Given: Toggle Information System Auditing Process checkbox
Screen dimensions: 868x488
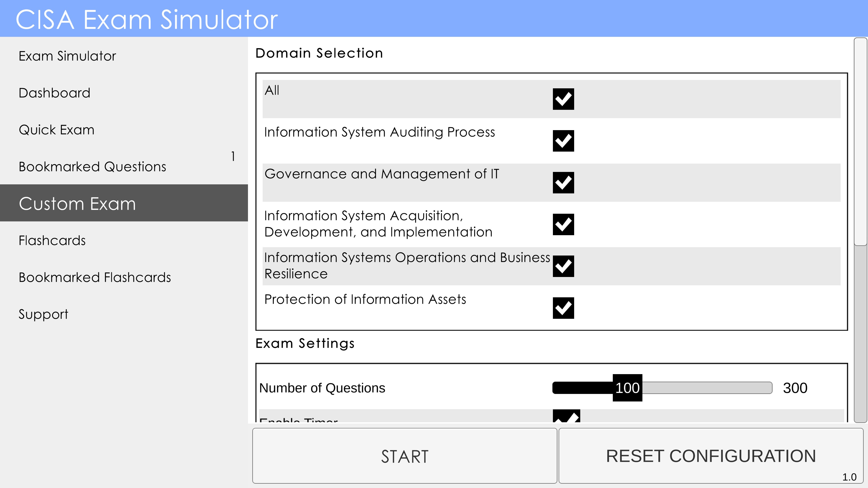Looking at the screenshot, I should (x=563, y=141).
